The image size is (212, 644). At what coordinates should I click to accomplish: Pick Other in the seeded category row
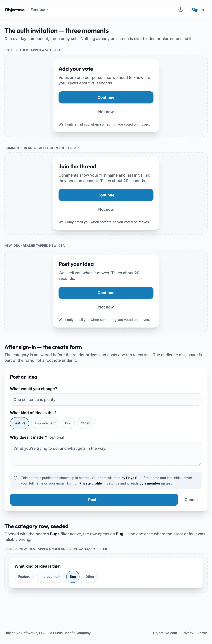tap(90, 577)
